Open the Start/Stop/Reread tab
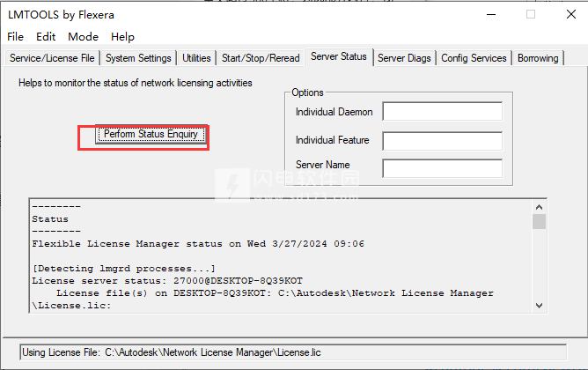 260,58
